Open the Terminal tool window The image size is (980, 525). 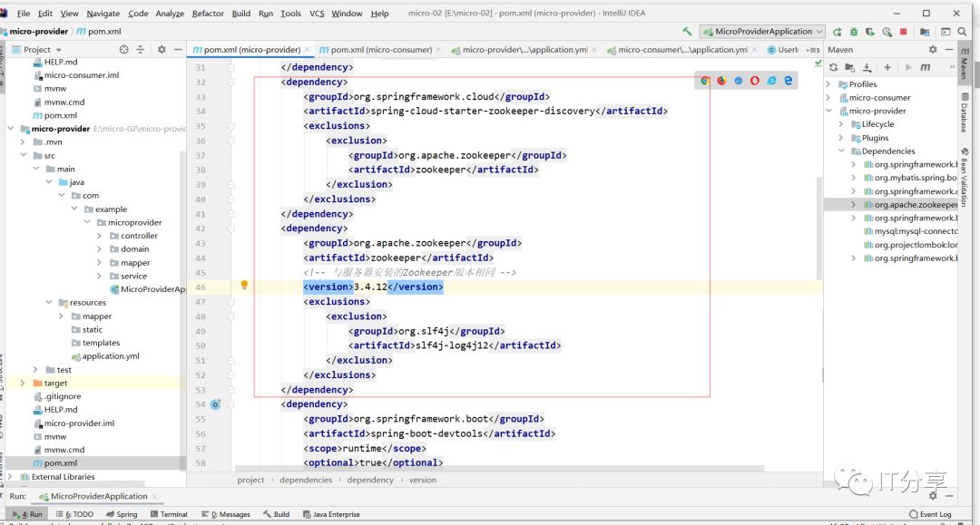pyautogui.click(x=169, y=514)
